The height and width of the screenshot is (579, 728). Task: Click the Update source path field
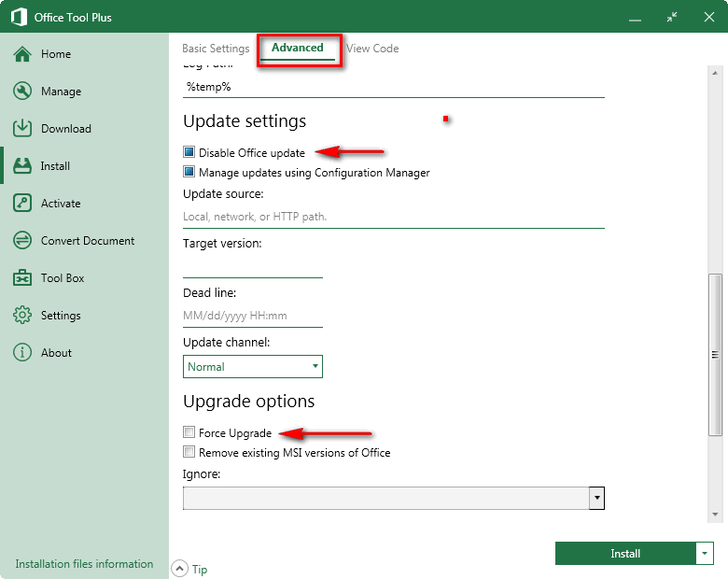point(394,217)
